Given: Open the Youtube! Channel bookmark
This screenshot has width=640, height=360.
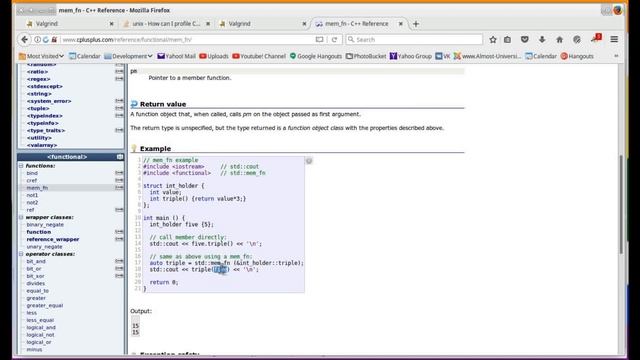Looking at the screenshot, I should pos(259,56).
